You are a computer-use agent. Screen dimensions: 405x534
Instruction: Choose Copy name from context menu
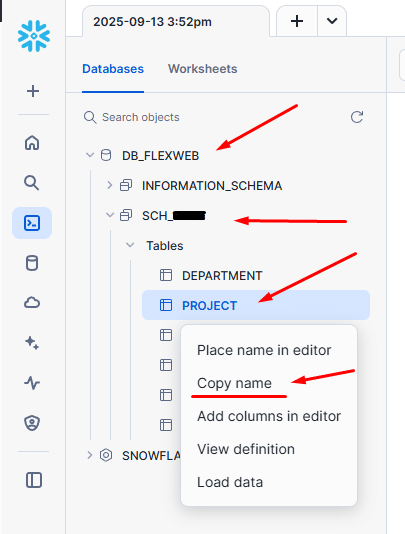[234, 383]
